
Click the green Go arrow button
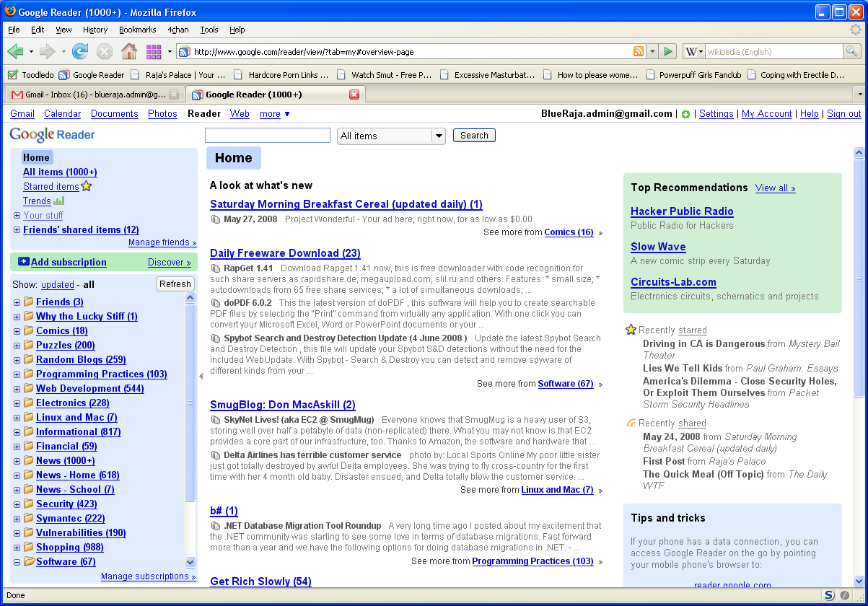(x=669, y=51)
